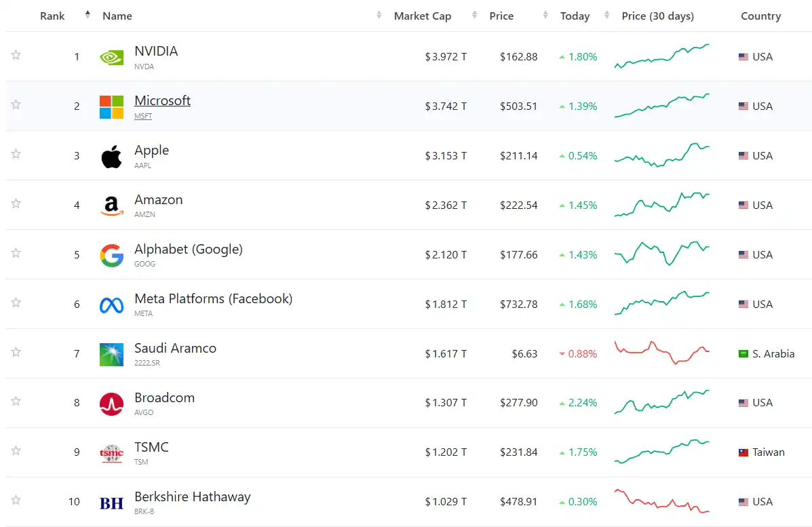Click the Berkshire Hathaway BH logo
812x527 pixels.
[111, 503]
